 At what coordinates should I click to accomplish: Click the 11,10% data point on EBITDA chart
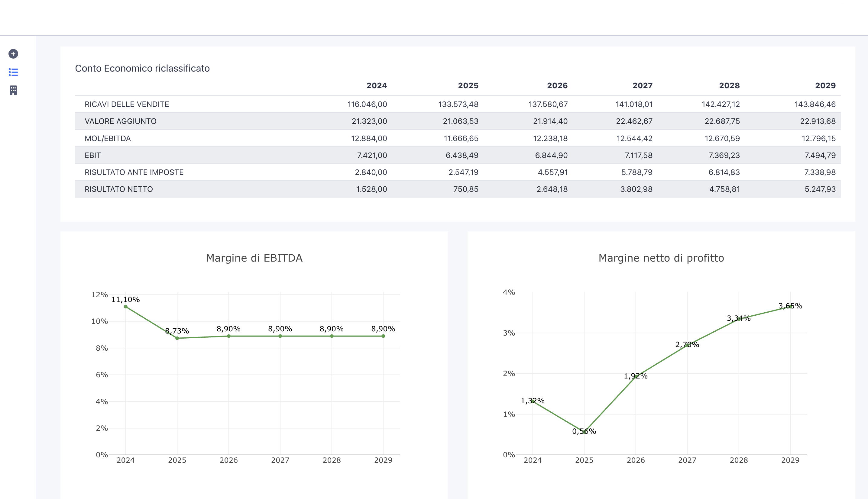pos(125,307)
